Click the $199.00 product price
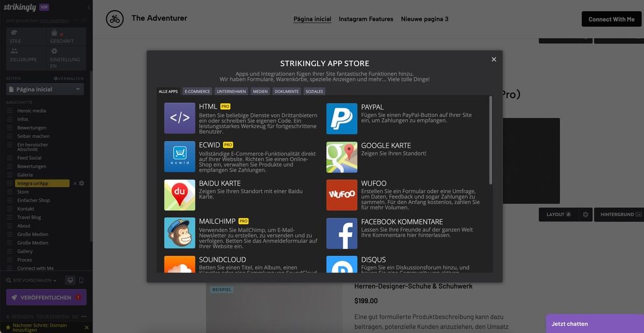Image resolution: width=644 pixels, height=333 pixels. pos(366,301)
